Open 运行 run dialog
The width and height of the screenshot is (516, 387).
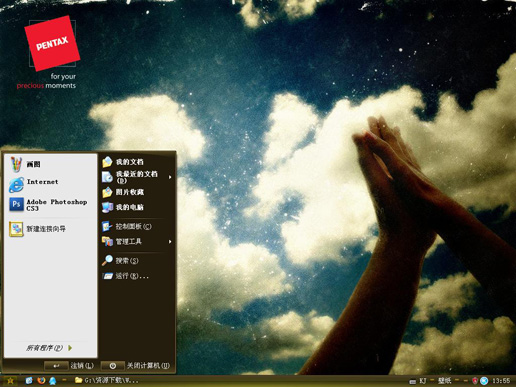137,276
